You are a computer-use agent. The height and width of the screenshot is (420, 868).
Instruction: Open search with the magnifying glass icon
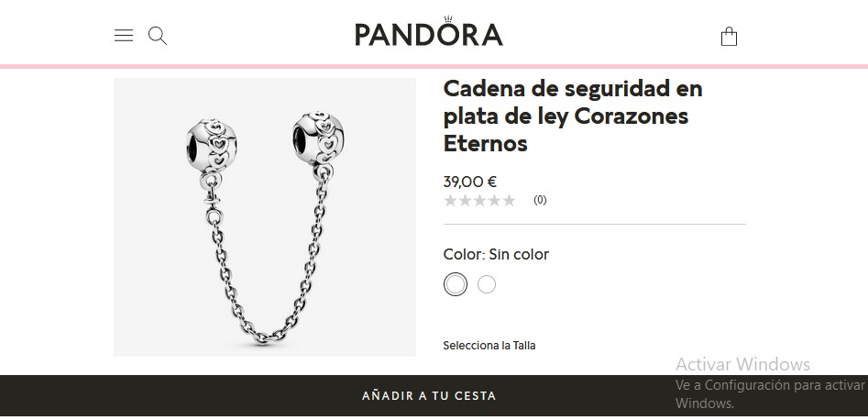158,36
